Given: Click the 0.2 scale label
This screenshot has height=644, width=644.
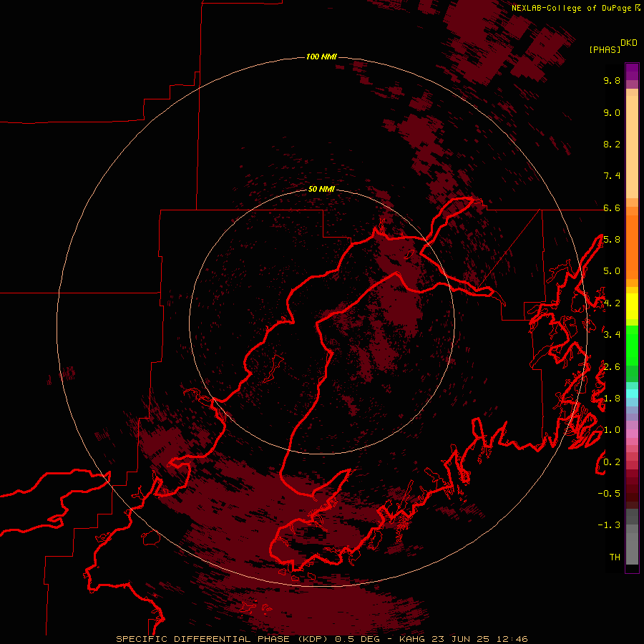Looking at the screenshot, I should point(612,462).
